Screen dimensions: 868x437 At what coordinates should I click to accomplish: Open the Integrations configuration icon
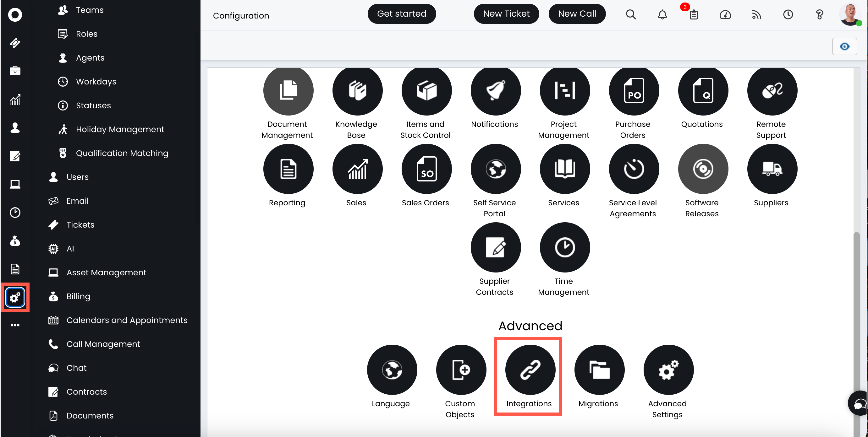coord(530,370)
